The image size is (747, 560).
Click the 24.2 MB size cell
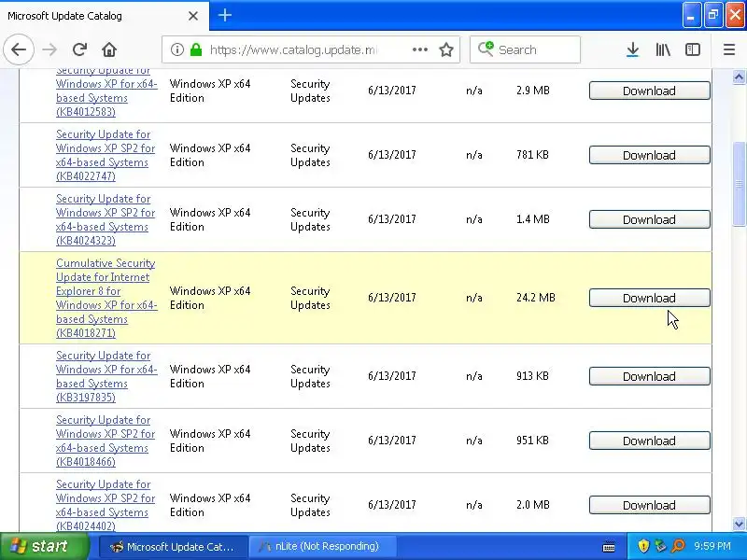tap(535, 298)
